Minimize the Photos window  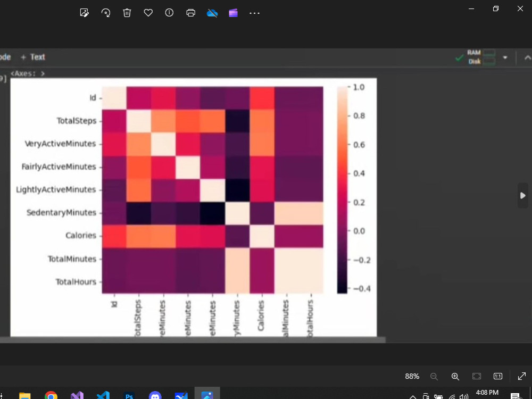pos(471,9)
